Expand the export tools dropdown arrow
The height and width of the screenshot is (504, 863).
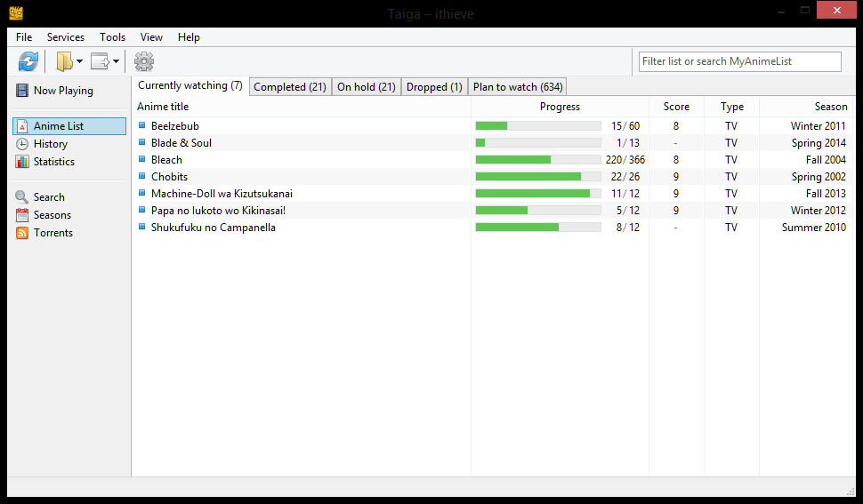pos(116,61)
